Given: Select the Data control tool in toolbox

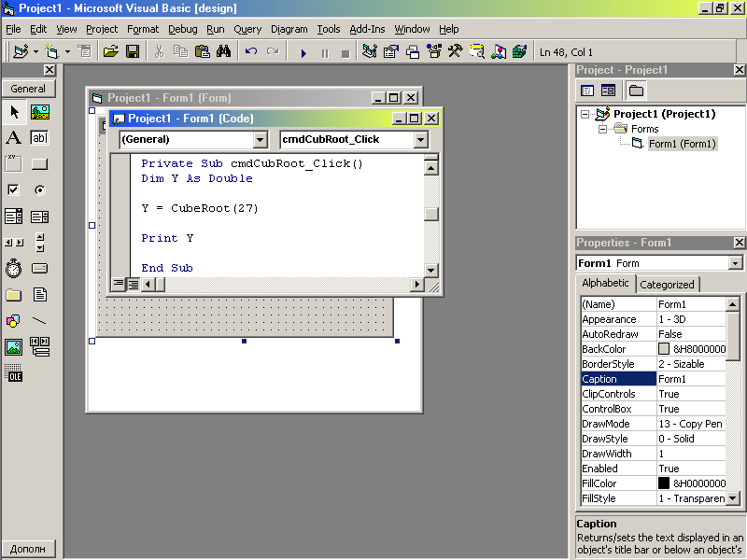Looking at the screenshot, I should (40, 347).
